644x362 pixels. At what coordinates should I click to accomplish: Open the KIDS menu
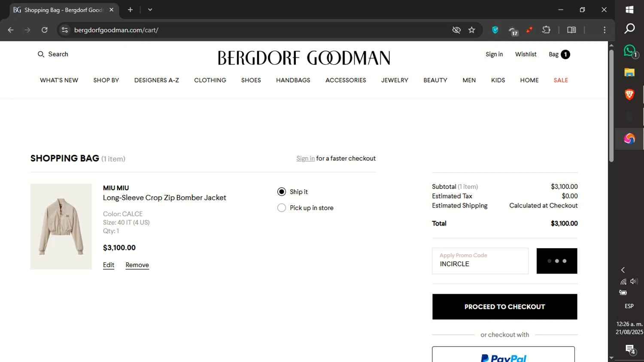pyautogui.click(x=498, y=80)
